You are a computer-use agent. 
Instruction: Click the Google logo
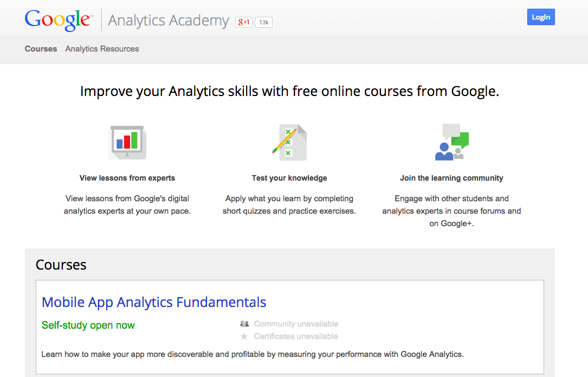(x=58, y=20)
